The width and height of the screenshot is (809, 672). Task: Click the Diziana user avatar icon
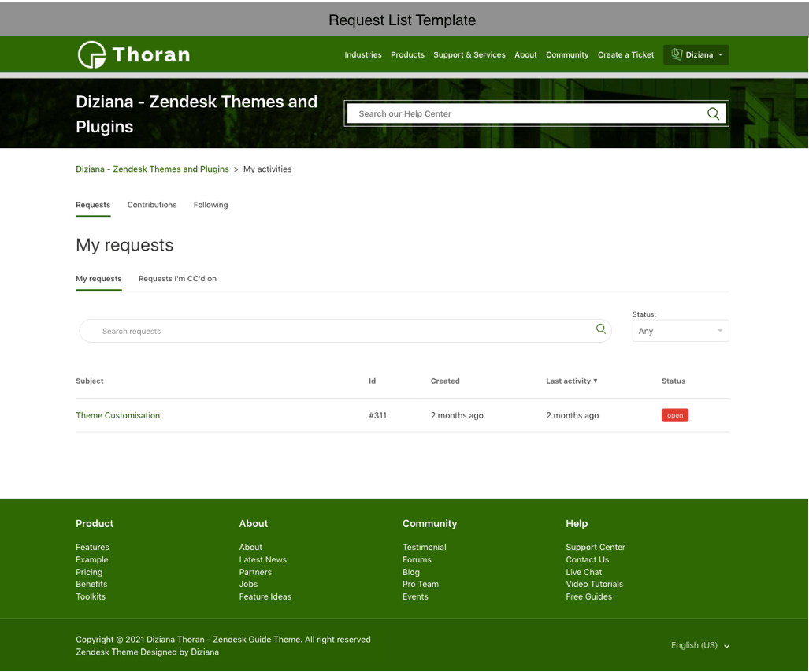677,54
